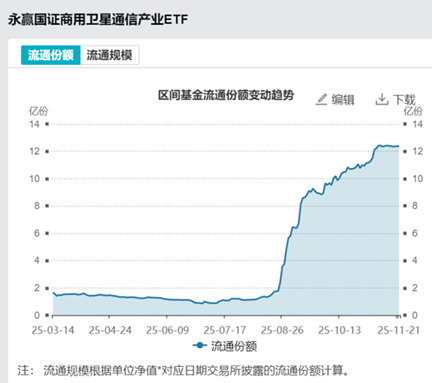
Task: Click the 下载 label
Action: coord(404,100)
